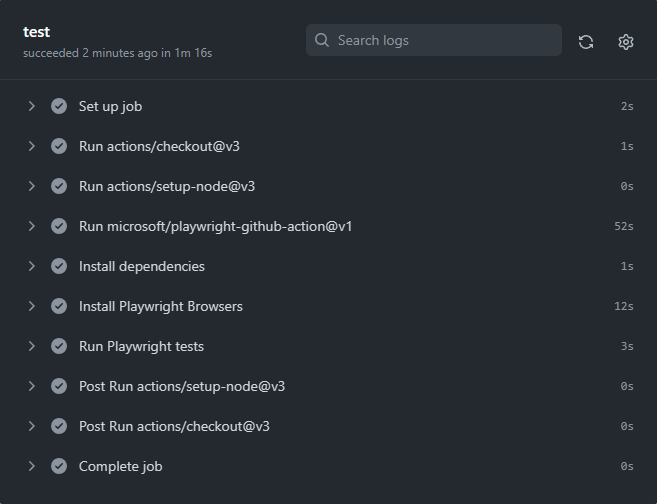Viewport: 657px width, 504px height.
Task: Click the 52s duration of the playwright action step
Action: (623, 226)
